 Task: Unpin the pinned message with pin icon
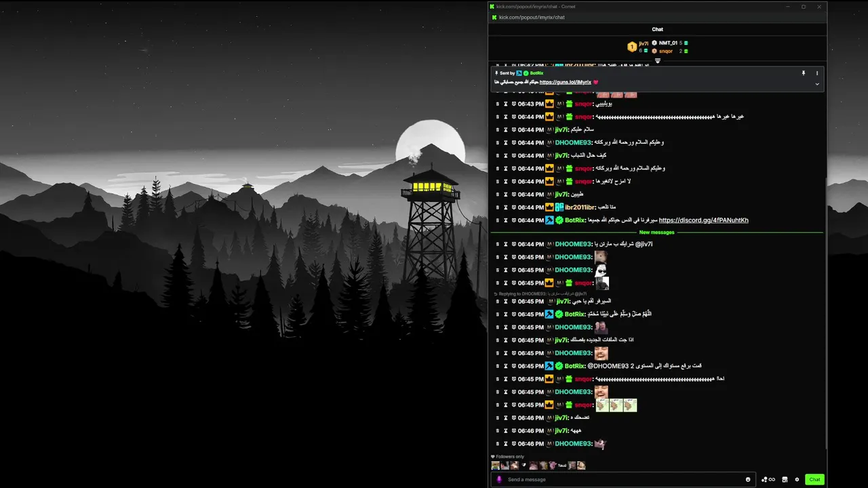[x=804, y=73]
